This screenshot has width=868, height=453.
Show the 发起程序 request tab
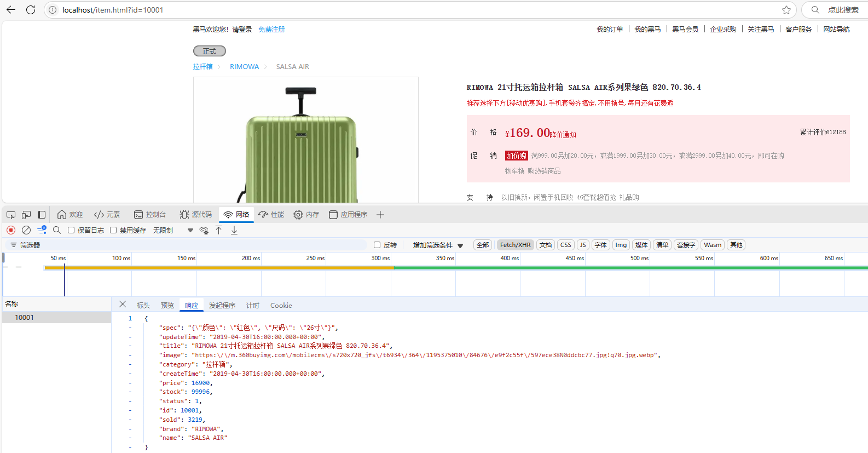coord(222,305)
